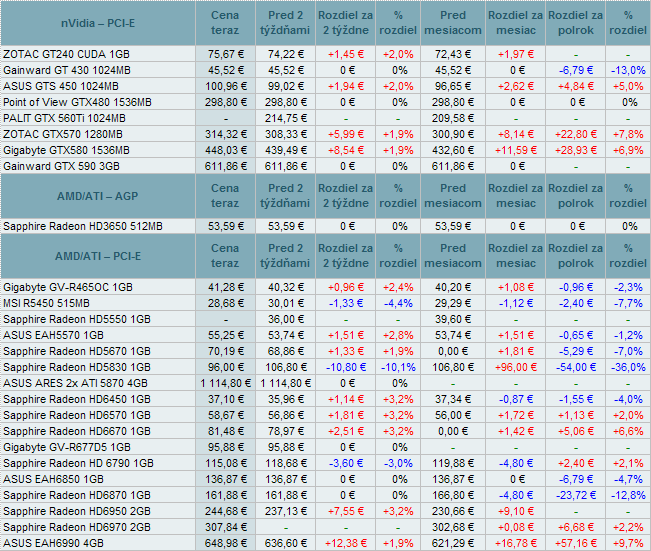Click 'Sapphire Radeon HD 6790 1GB' row name
651x551 pixels.
tap(78, 463)
